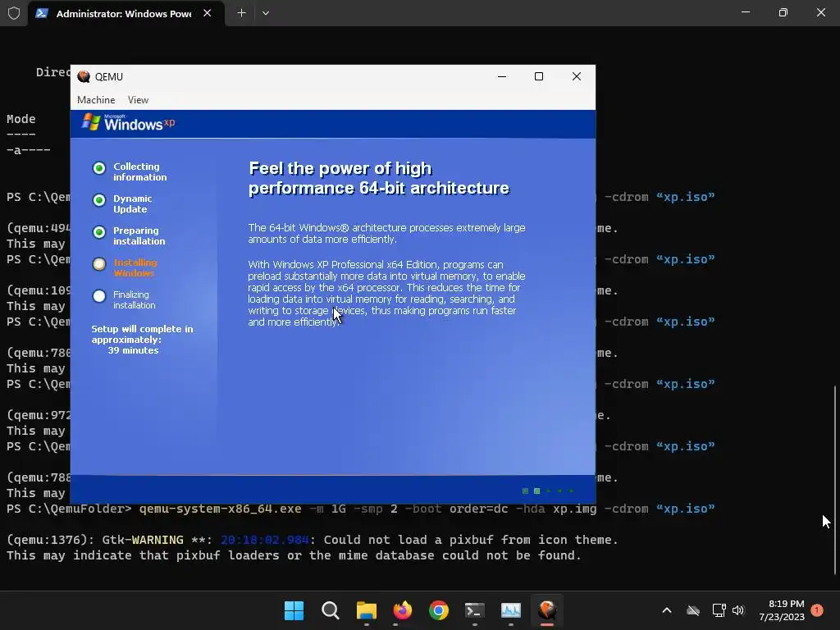Click the QEMU app icon in the title bar
This screenshot has width=840, height=630.
pyautogui.click(x=84, y=76)
